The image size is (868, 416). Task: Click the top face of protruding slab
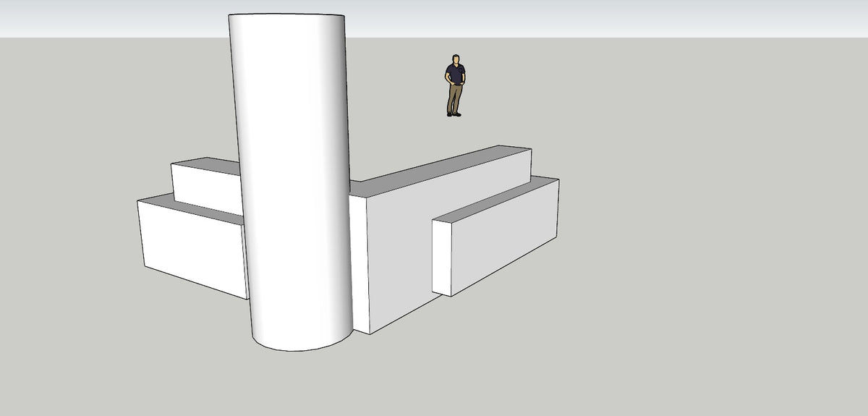(495, 198)
